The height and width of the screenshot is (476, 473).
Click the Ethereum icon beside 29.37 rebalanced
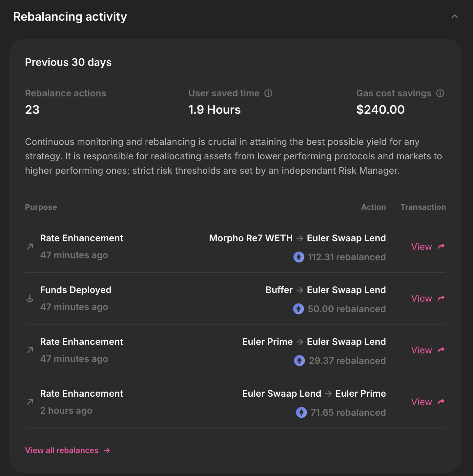[299, 361]
